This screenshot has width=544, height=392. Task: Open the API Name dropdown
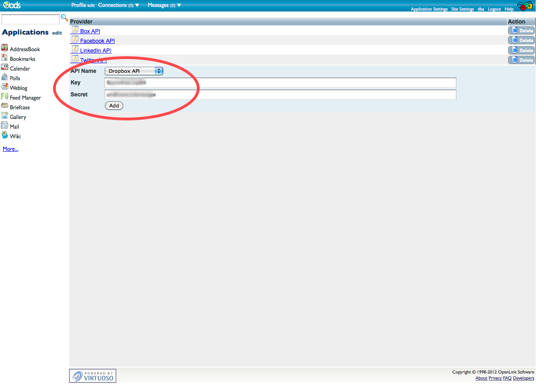point(134,71)
